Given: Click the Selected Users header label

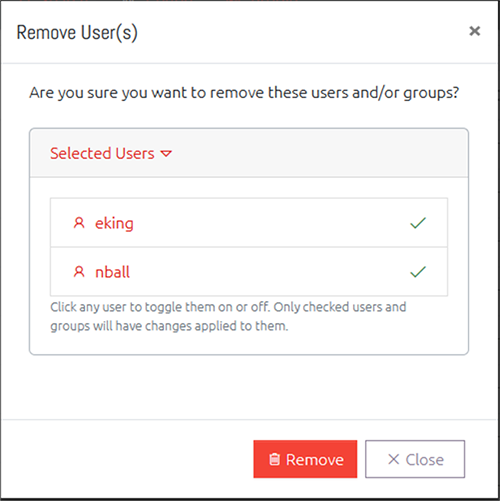Looking at the screenshot, I should pos(102,153).
